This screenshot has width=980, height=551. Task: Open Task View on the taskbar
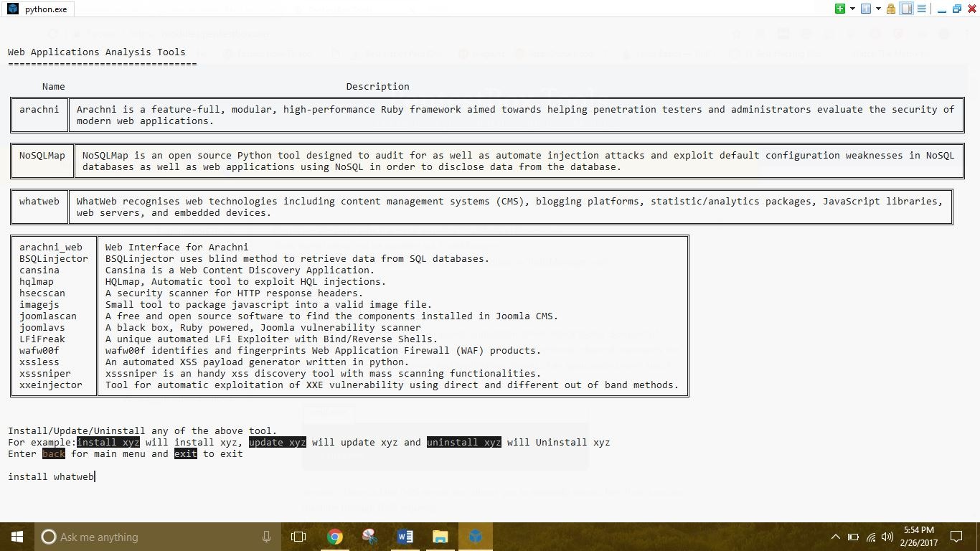coord(298,537)
